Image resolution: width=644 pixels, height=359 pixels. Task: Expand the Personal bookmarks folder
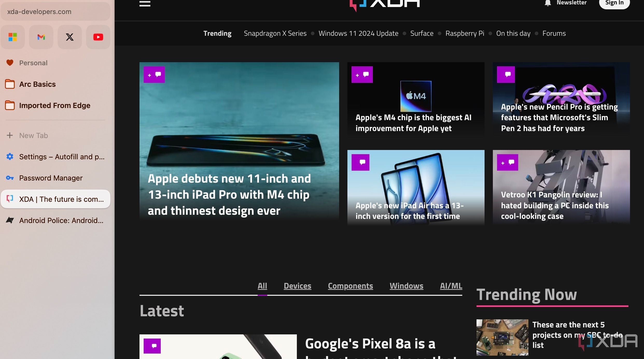pos(33,63)
